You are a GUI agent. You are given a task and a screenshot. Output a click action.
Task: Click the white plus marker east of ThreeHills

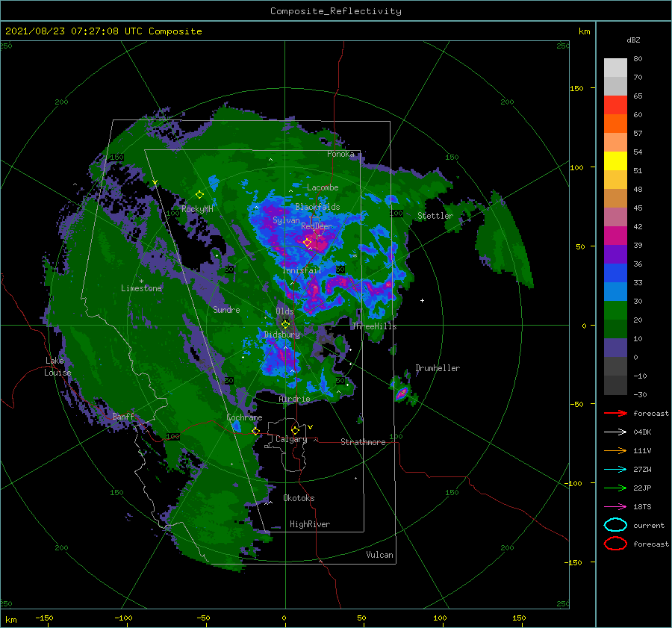click(x=422, y=300)
